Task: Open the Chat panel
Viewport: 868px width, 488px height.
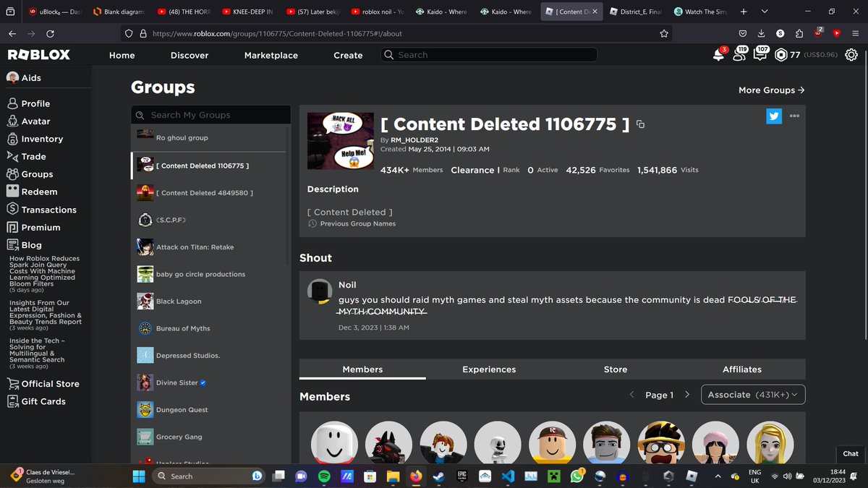Action: 851,453
